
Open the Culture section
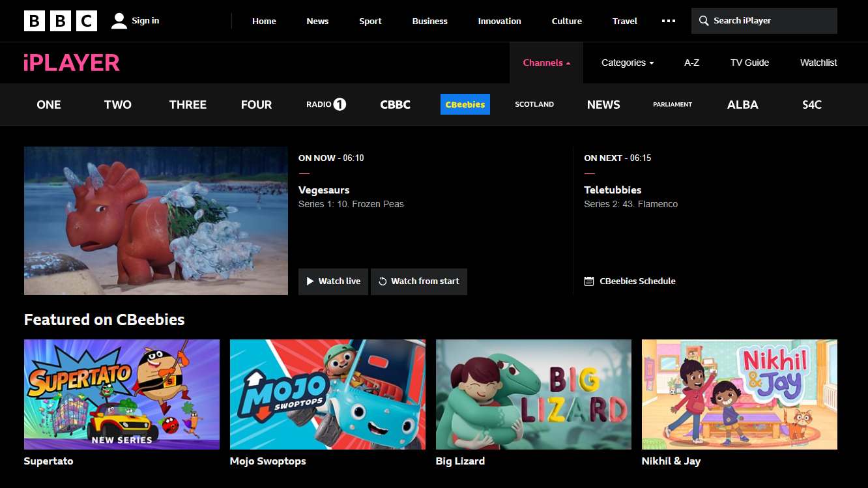click(x=567, y=21)
